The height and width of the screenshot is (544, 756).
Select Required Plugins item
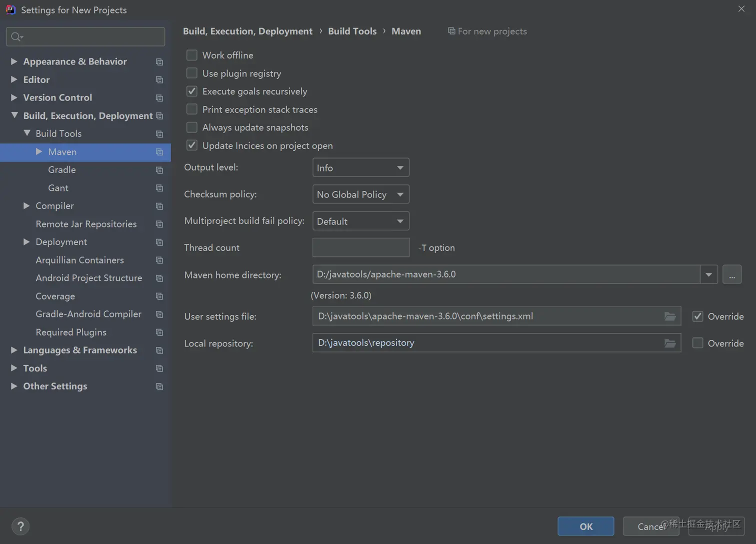(x=71, y=332)
